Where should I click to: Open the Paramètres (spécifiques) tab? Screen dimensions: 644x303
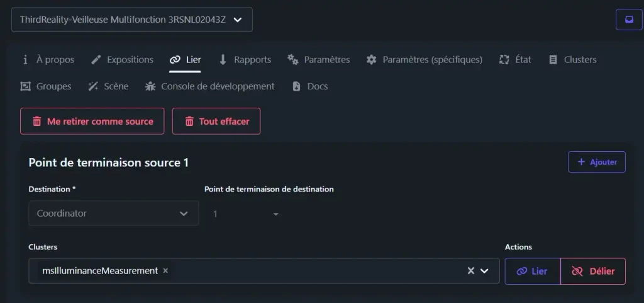click(x=425, y=60)
